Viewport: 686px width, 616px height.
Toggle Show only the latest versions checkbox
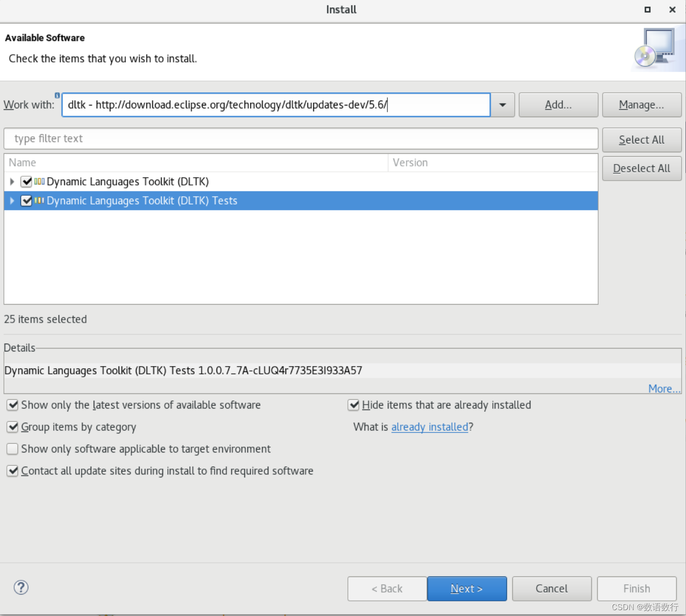click(13, 405)
